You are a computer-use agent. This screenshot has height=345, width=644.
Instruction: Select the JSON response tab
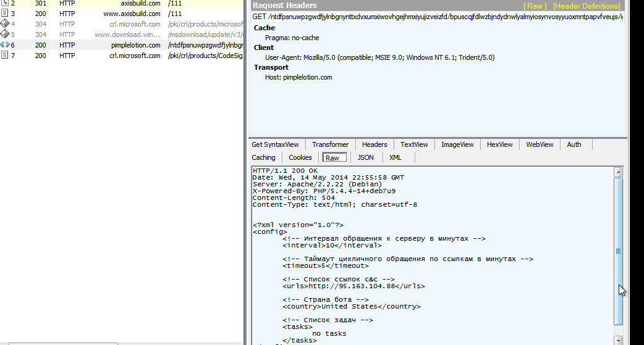(x=365, y=157)
